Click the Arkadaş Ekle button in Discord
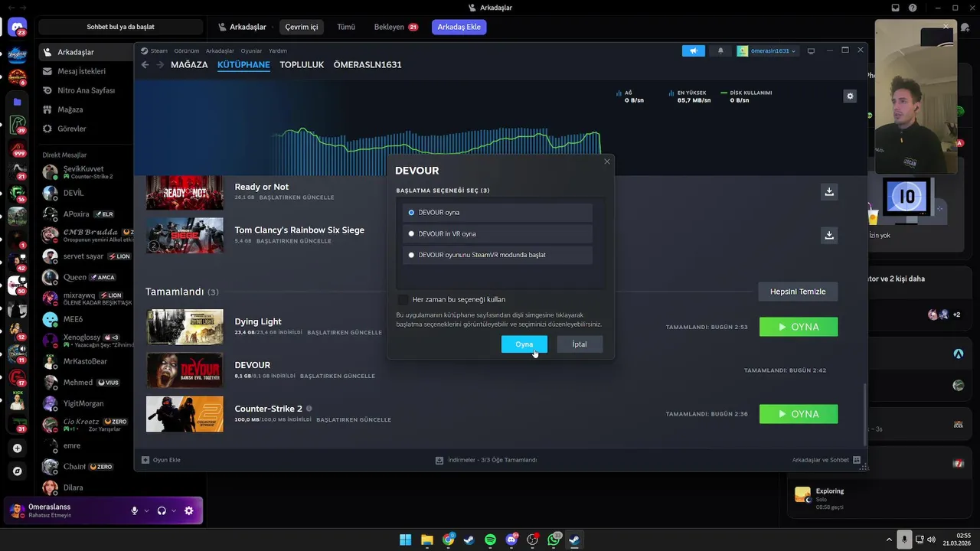 tap(459, 27)
